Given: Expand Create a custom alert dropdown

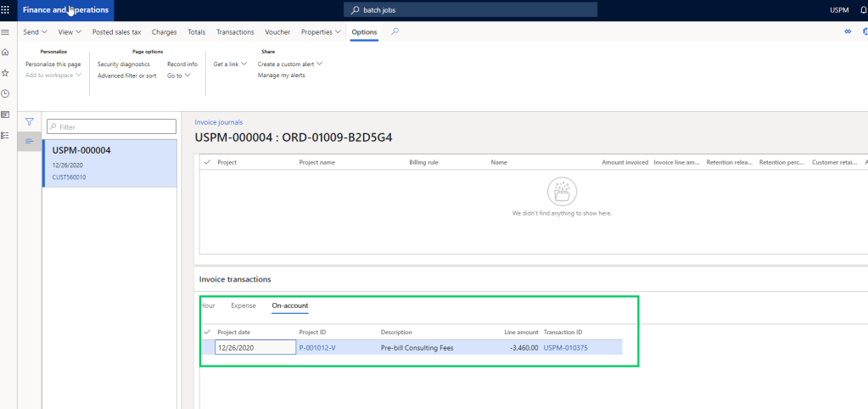Looking at the screenshot, I should point(290,64).
